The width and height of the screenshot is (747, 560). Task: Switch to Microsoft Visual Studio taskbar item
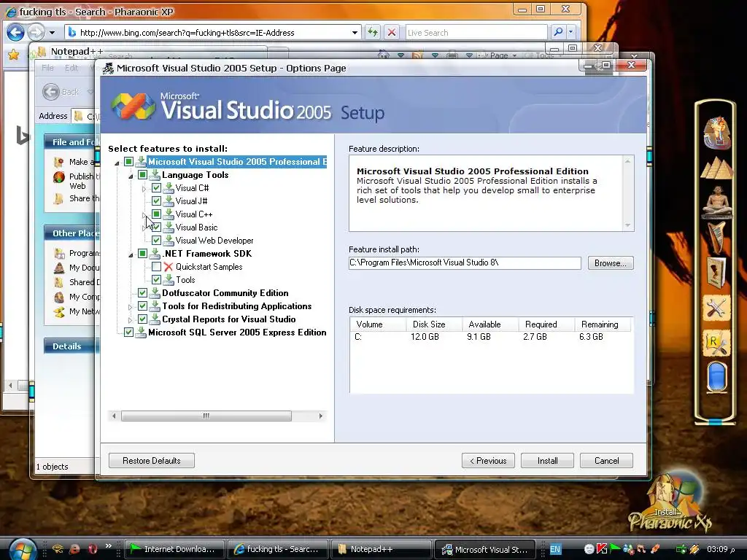(485, 549)
